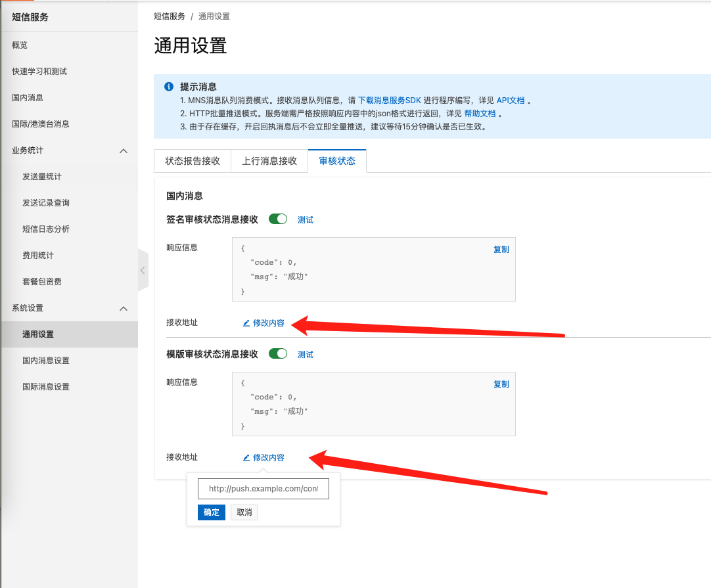This screenshot has width=711, height=588.
Task: Click the 取消 button in popup
Action: pos(244,512)
